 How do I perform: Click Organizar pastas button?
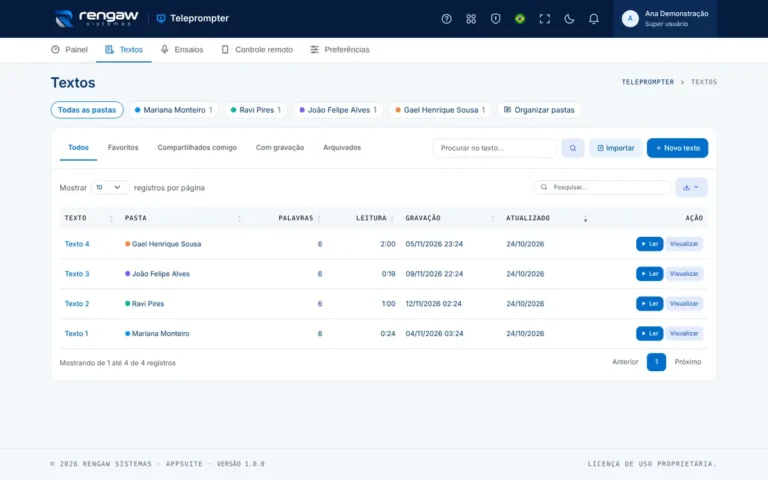(539, 110)
